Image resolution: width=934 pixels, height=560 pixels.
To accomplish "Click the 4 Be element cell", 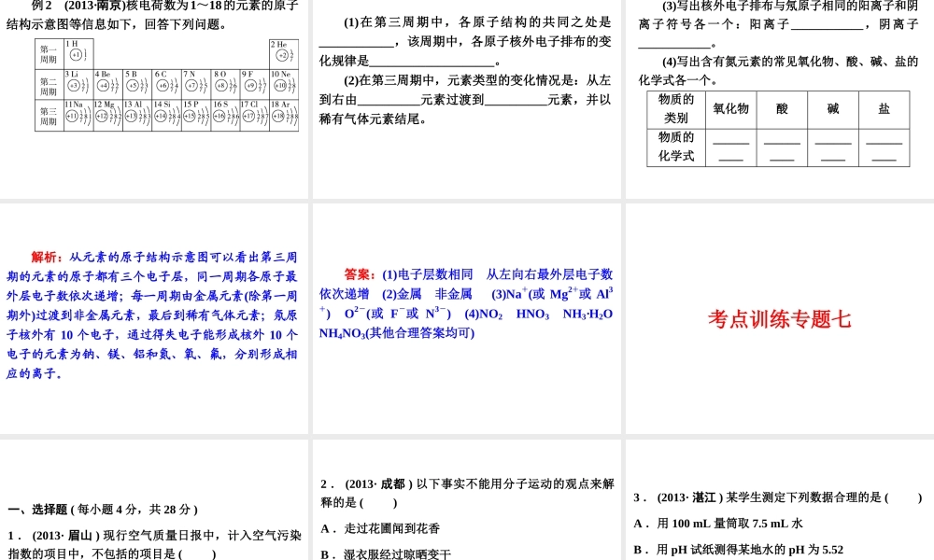I will [107, 84].
